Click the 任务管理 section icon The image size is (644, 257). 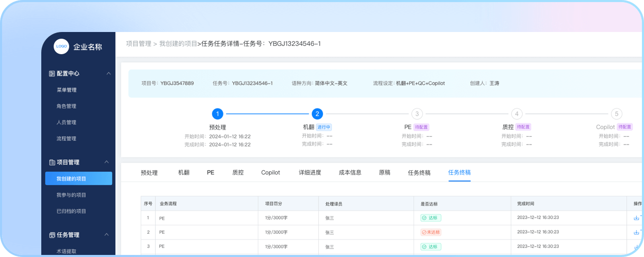(x=52, y=235)
